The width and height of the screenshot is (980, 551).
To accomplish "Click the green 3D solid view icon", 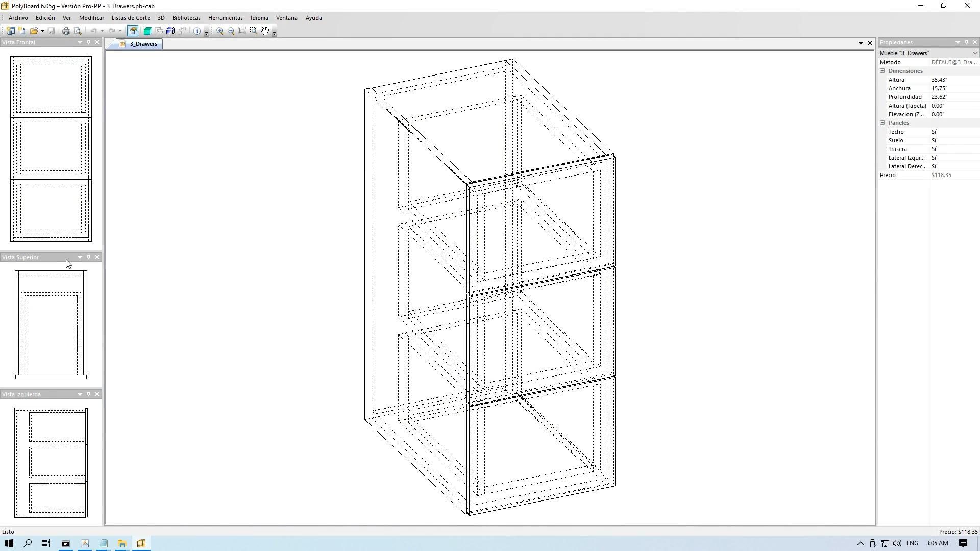I will 148,31.
